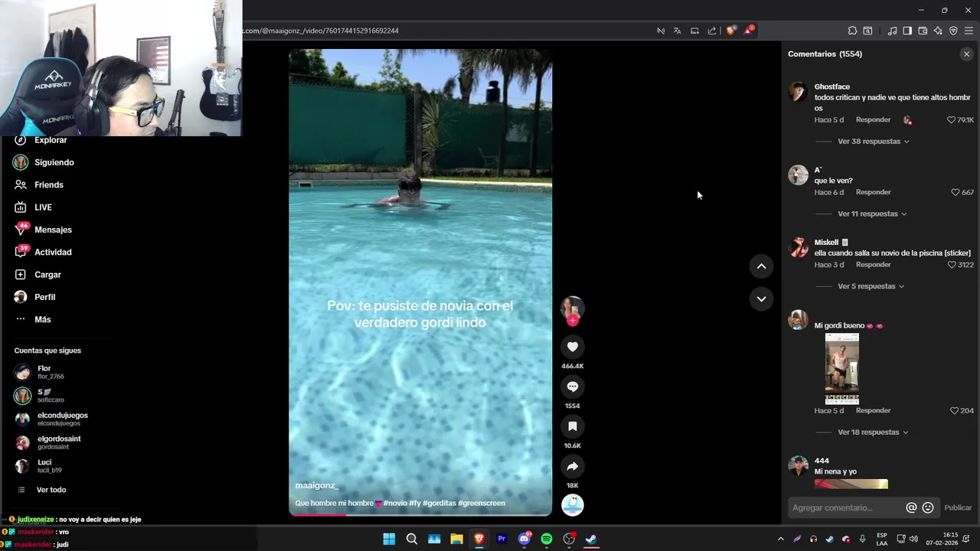
Task: Open the #greenscreen hashtag
Action: click(x=482, y=504)
